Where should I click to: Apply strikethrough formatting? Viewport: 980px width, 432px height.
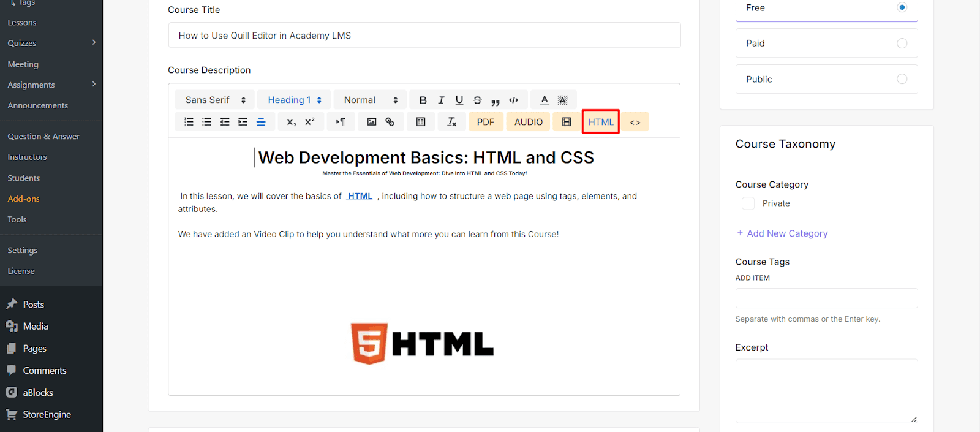[x=478, y=100]
